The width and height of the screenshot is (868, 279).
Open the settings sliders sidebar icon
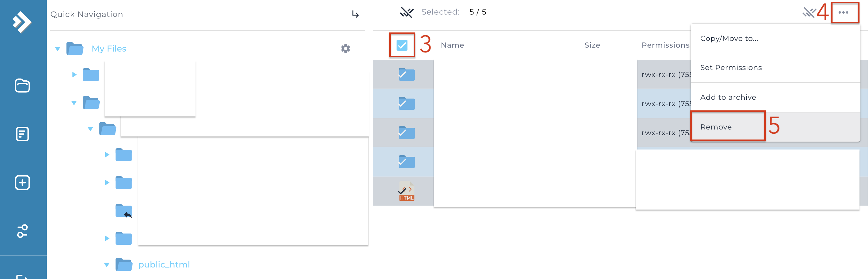22,231
